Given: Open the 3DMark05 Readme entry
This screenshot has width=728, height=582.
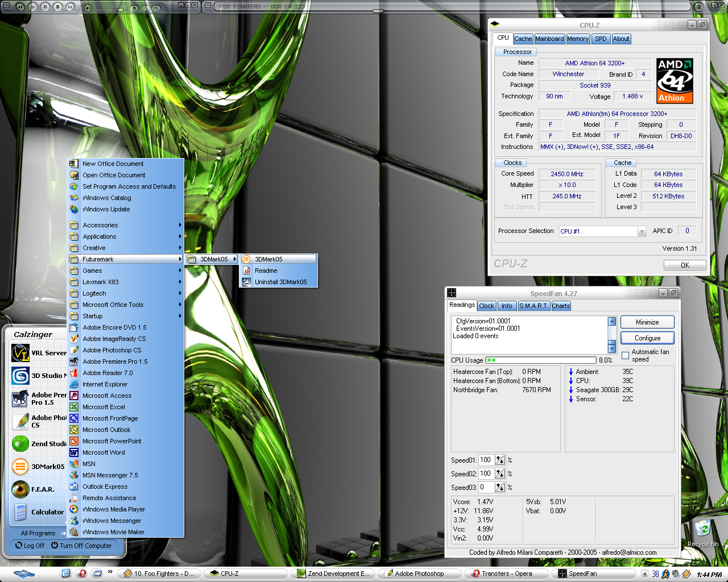Looking at the screenshot, I should tap(278, 271).
